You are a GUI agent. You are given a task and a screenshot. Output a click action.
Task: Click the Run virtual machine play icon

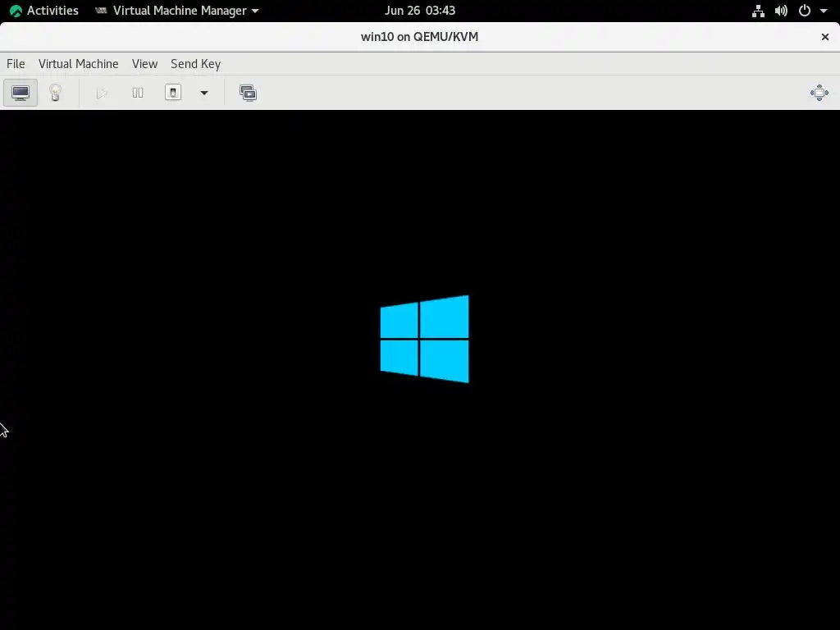pyautogui.click(x=102, y=93)
